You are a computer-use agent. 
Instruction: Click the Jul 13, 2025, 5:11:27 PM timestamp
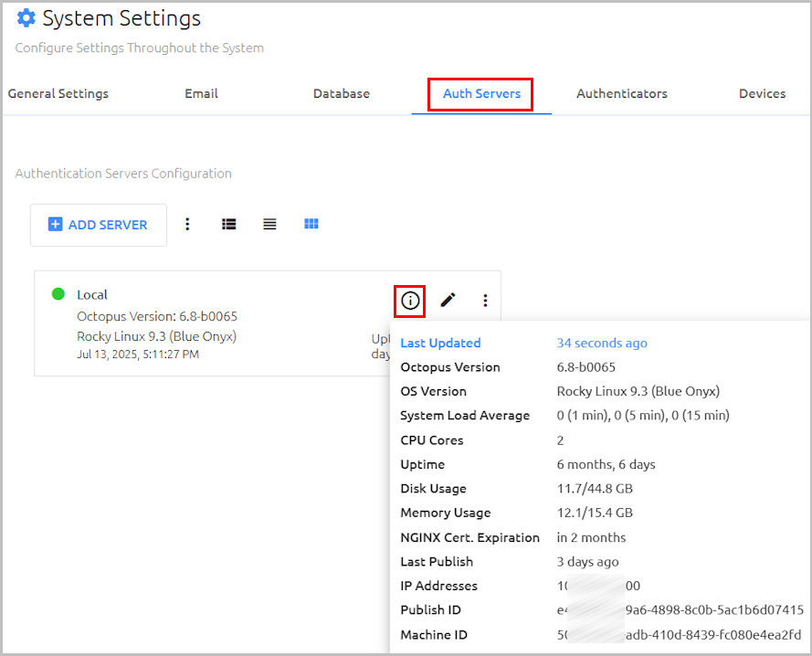coord(138,354)
